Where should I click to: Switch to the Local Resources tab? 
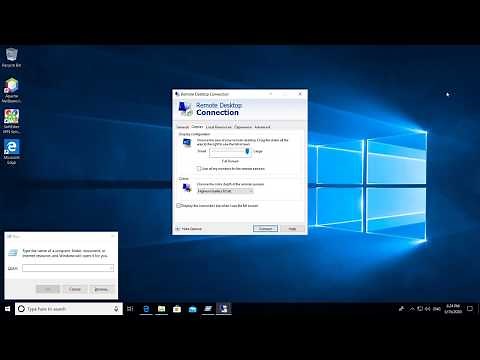point(219,127)
